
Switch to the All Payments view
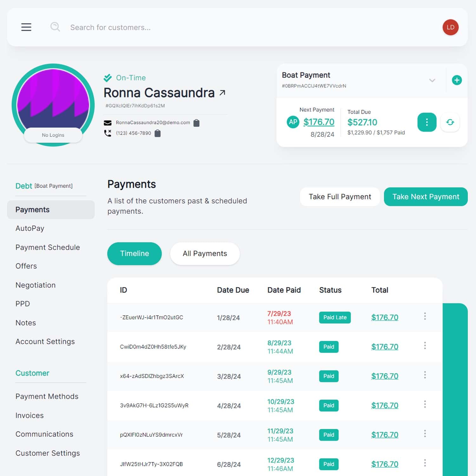point(205,254)
